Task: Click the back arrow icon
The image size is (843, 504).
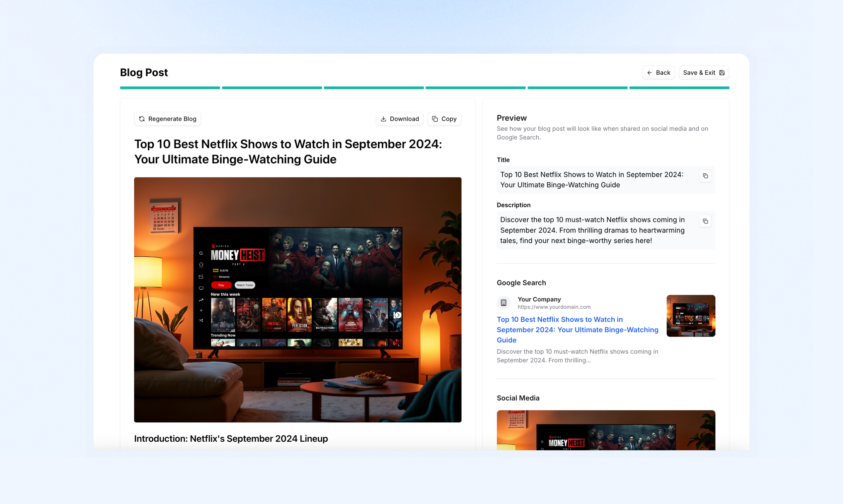Action: 649,73
